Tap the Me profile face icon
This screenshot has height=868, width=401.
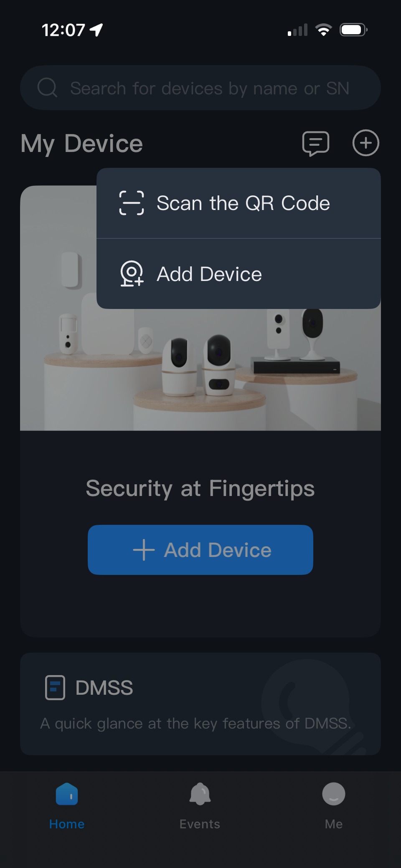click(334, 794)
